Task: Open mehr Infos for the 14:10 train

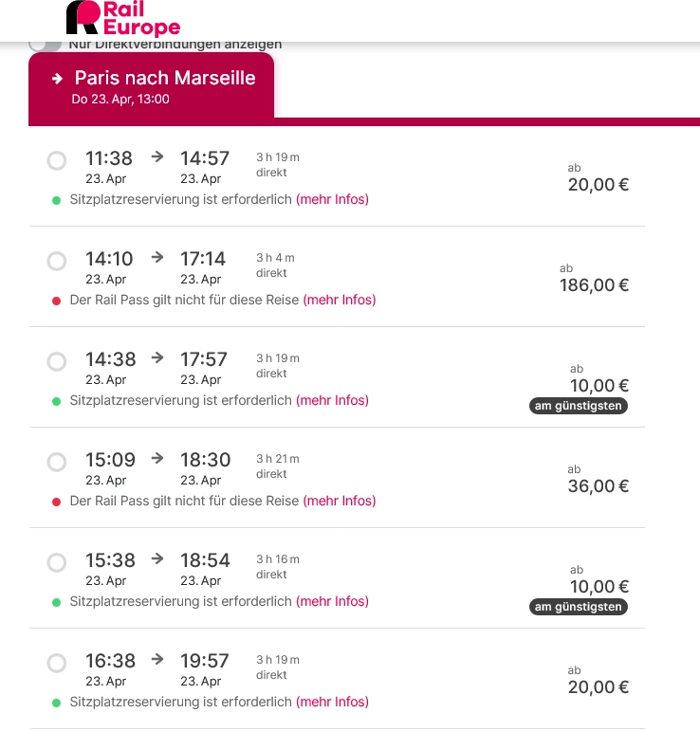Action: [x=339, y=300]
